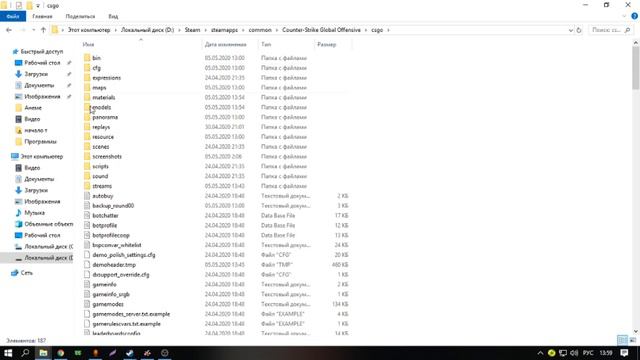Open Аниме folder in sidebar
The image size is (640, 360).
click(x=33, y=108)
